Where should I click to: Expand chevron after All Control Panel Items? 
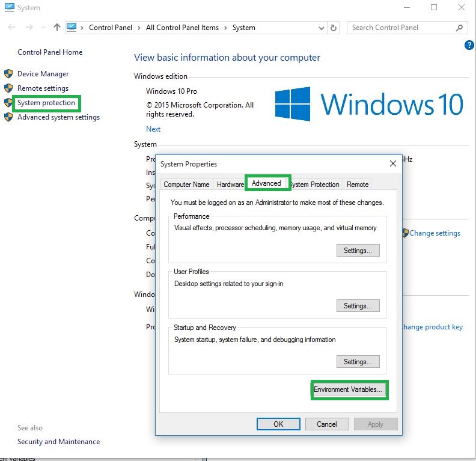[225, 28]
